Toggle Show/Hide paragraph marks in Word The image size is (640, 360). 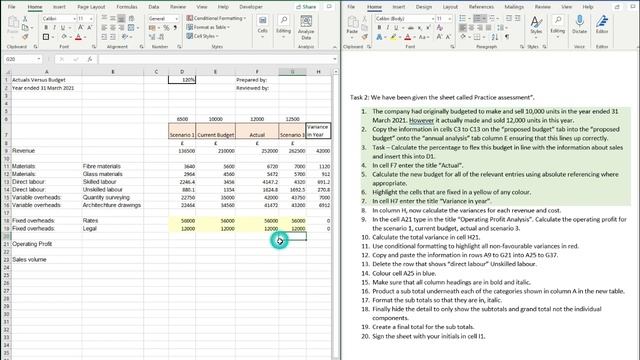coord(507,37)
